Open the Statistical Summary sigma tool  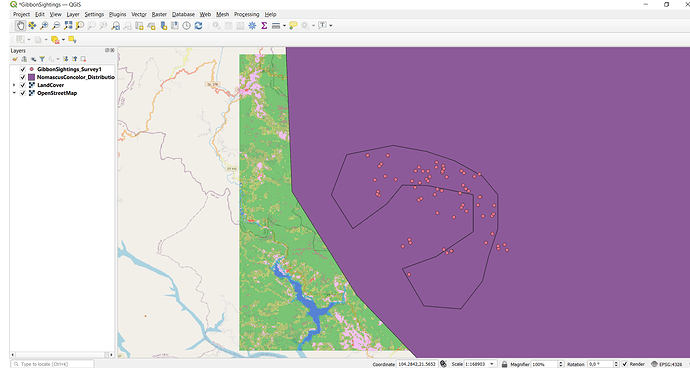tap(264, 26)
